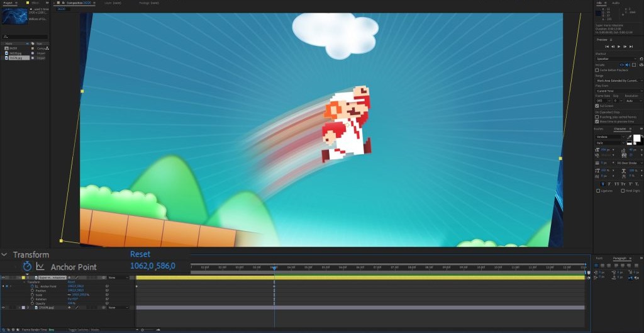The height and width of the screenshot is (333, 644).
Task: Uncheck the Full Screen checkbox
Action: click(597, 106)
